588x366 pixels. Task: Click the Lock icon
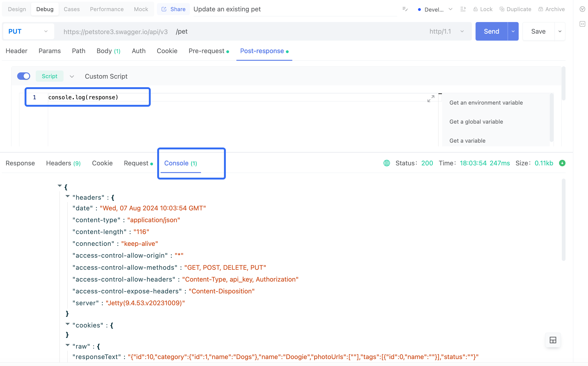point(476,9)
